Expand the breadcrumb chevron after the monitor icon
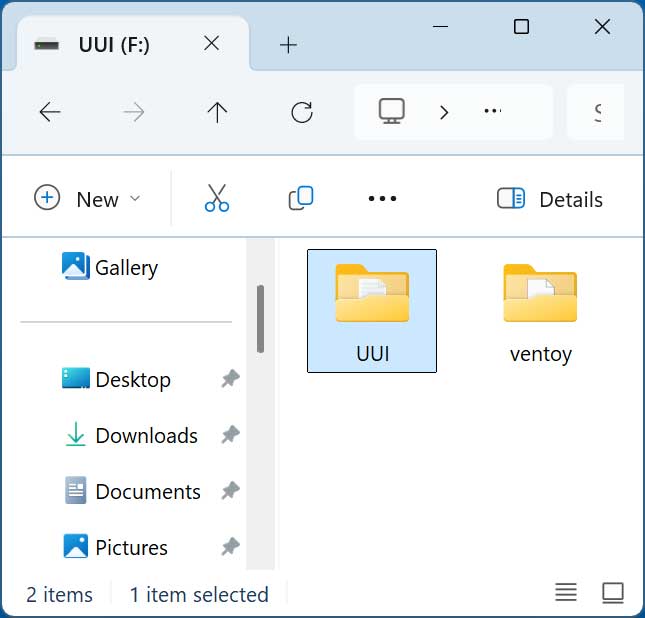645x618 pixels. pos(443,112)
